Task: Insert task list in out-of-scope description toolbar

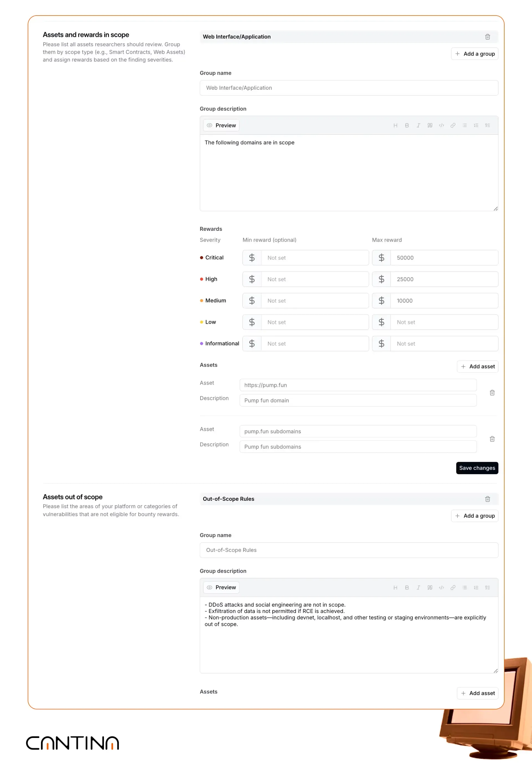Action: point(487,588)
